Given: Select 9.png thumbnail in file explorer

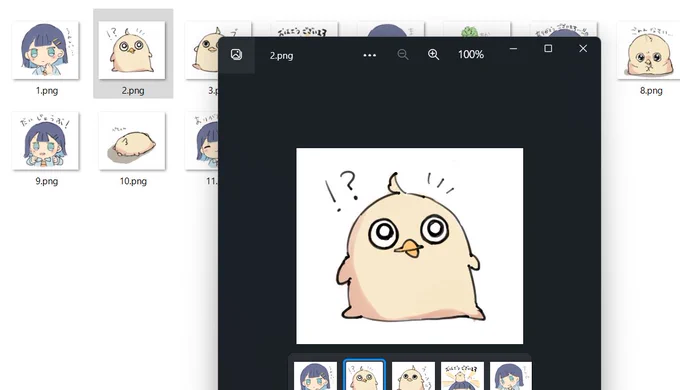Looking at the screenshot, I should tap(46, 141).
